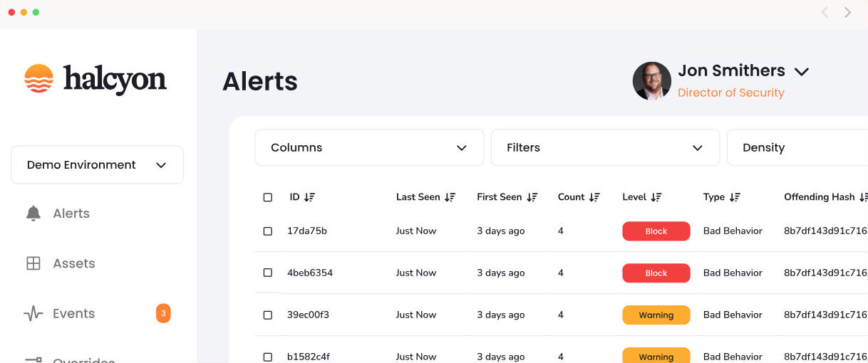Screen dimensions: 868x363
Task: Open the Filters dropdown
Action: (605, 148)
